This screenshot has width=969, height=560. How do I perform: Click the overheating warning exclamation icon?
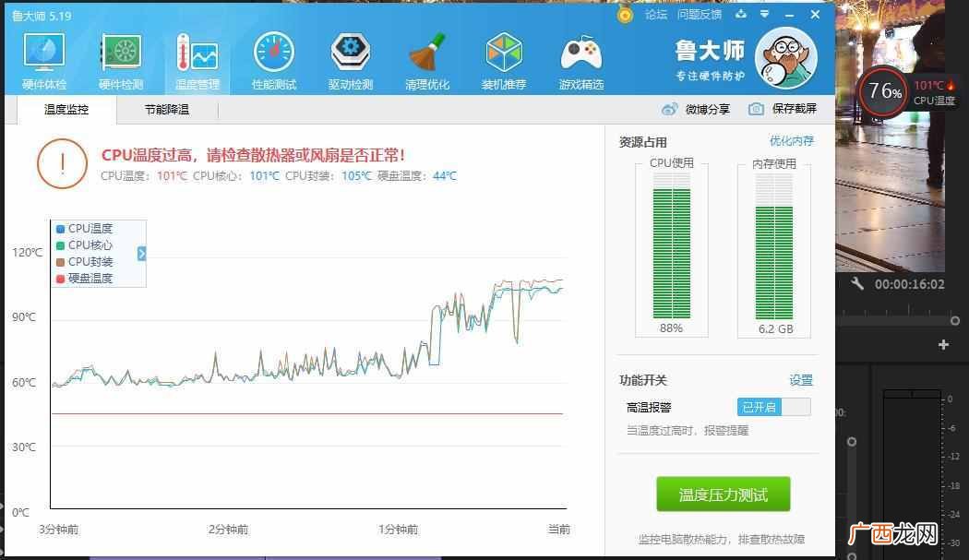tap(63, 163)
